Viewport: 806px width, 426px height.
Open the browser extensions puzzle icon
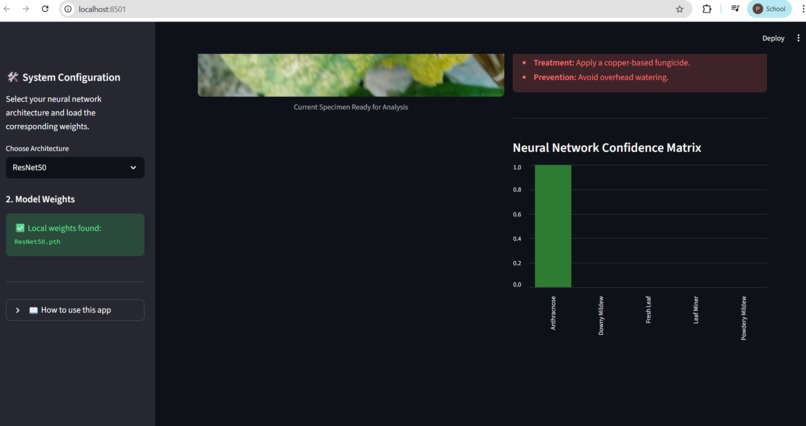tap(707, 9)
